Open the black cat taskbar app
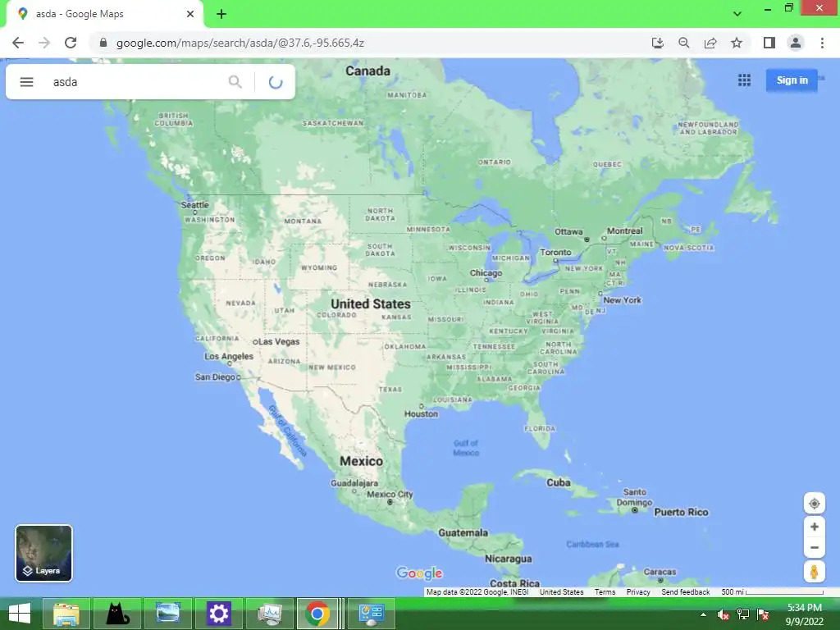 (x=117, y=614)
